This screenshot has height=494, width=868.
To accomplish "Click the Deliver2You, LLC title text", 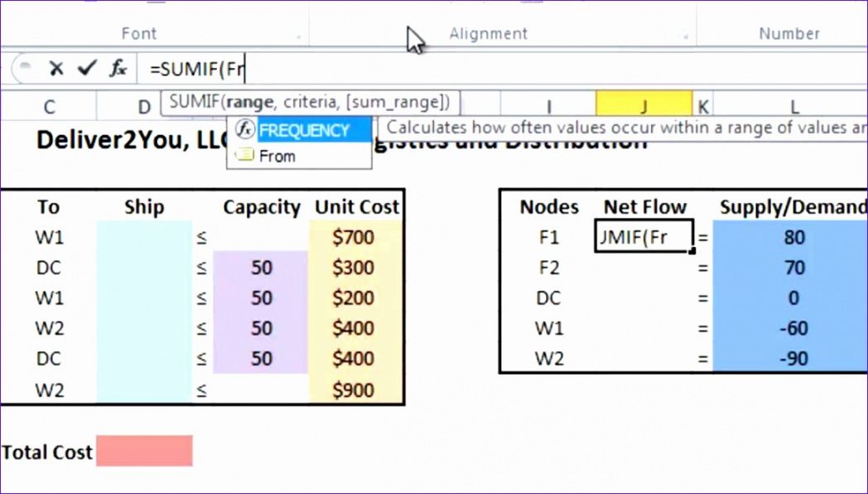I will click(132, 140).
